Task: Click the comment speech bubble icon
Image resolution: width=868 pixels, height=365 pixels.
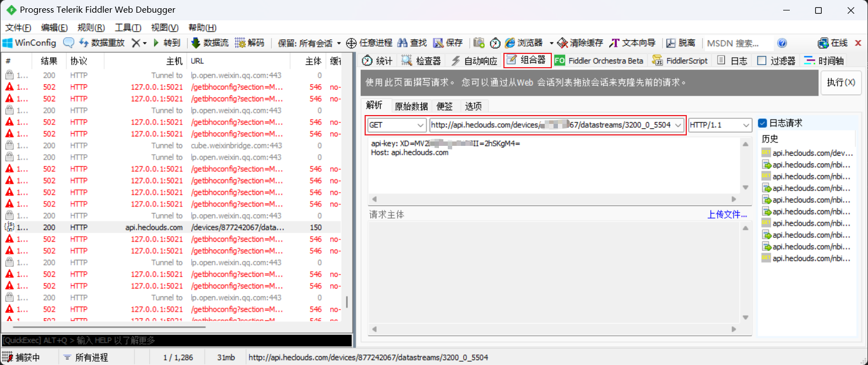Action: point(69,43)
